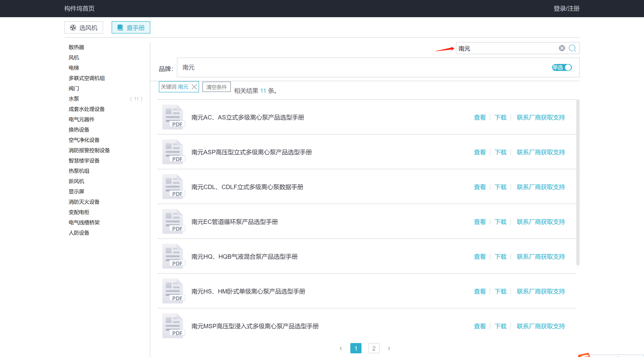Select the 消防报警控制设备 category
This screenshot has width=644, height=357.
89,150
